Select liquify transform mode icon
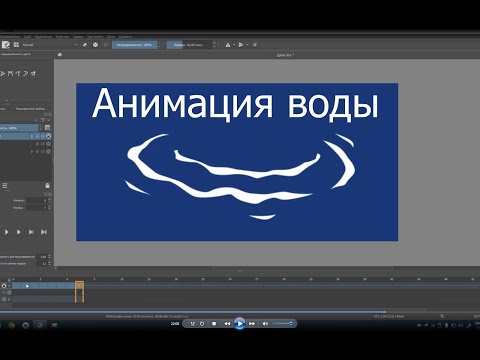 click(33, 73)
